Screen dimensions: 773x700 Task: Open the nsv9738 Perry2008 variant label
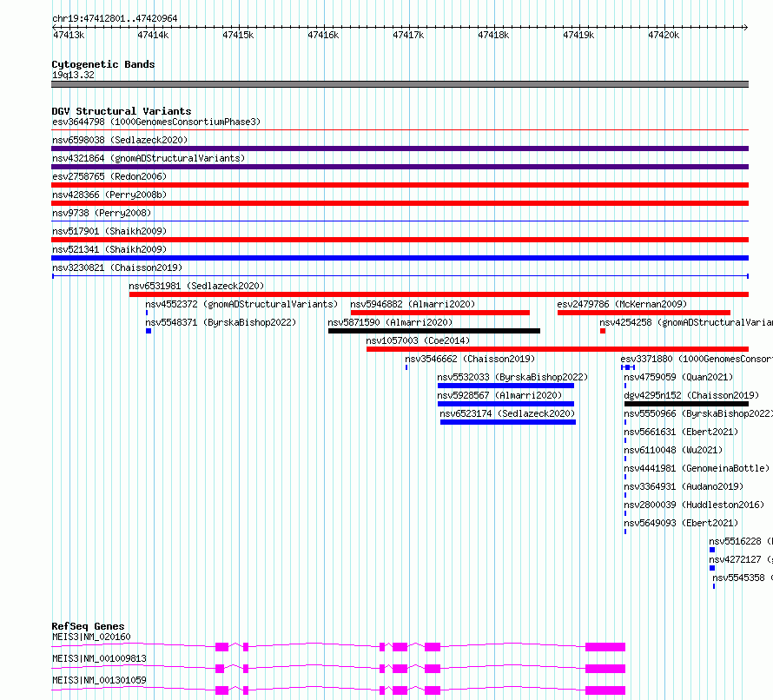(x=102, y=213)
